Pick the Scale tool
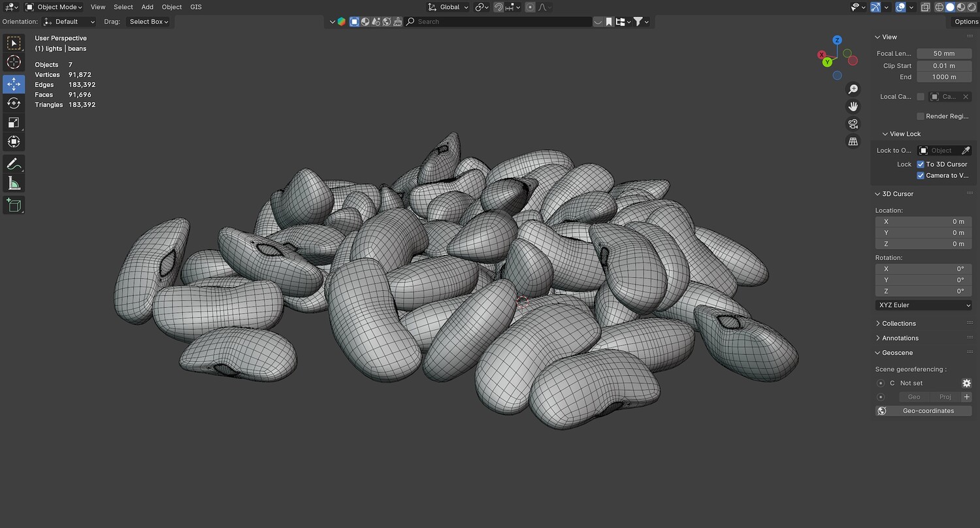Image resolution: width=980 pixels, height=528 pixels. (14, 123)
